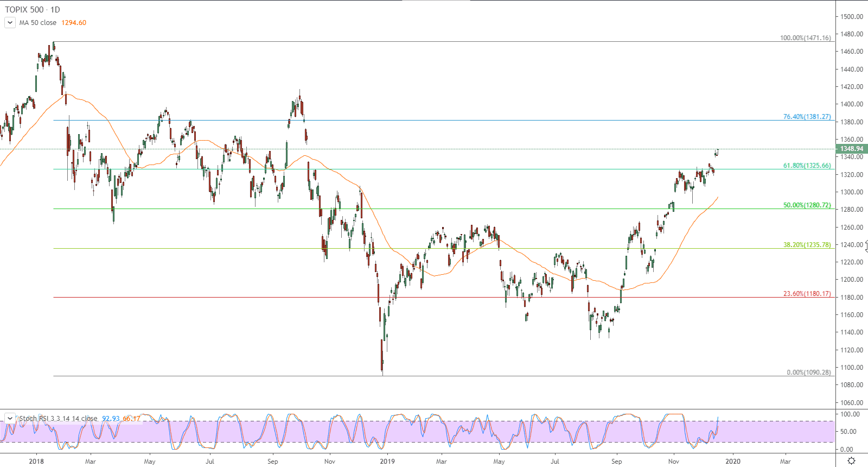
Task: Click 1280.00 on the price axis
Action: click(x=852, y=210)
